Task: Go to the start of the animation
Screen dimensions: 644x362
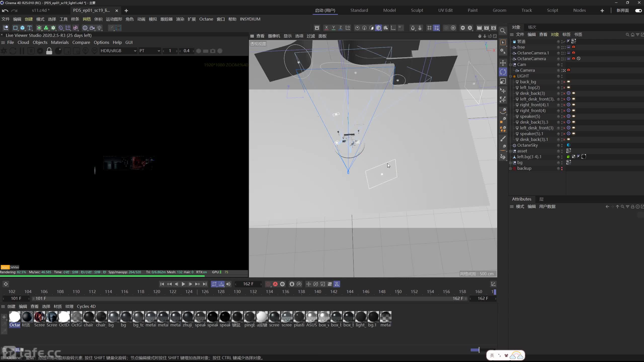Action: pos(162,284)
